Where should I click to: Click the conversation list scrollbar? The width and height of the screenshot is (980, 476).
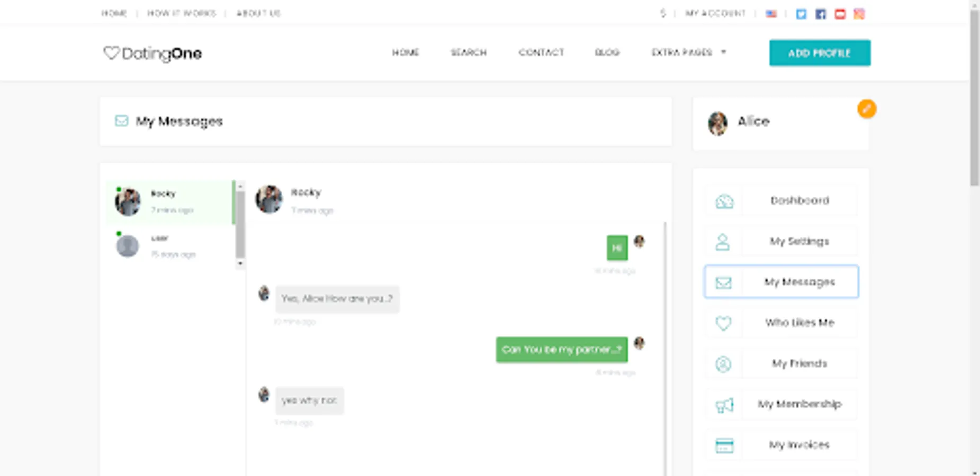(240, 222)
